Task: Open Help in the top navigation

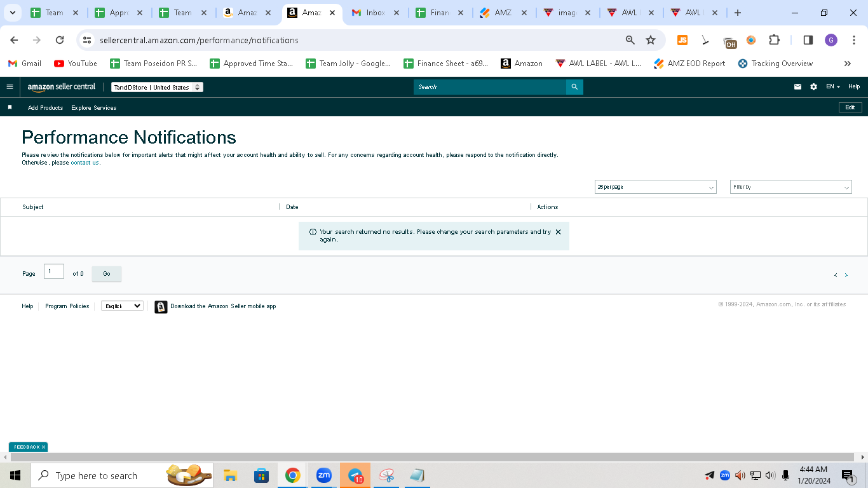Action: point(854,87)
